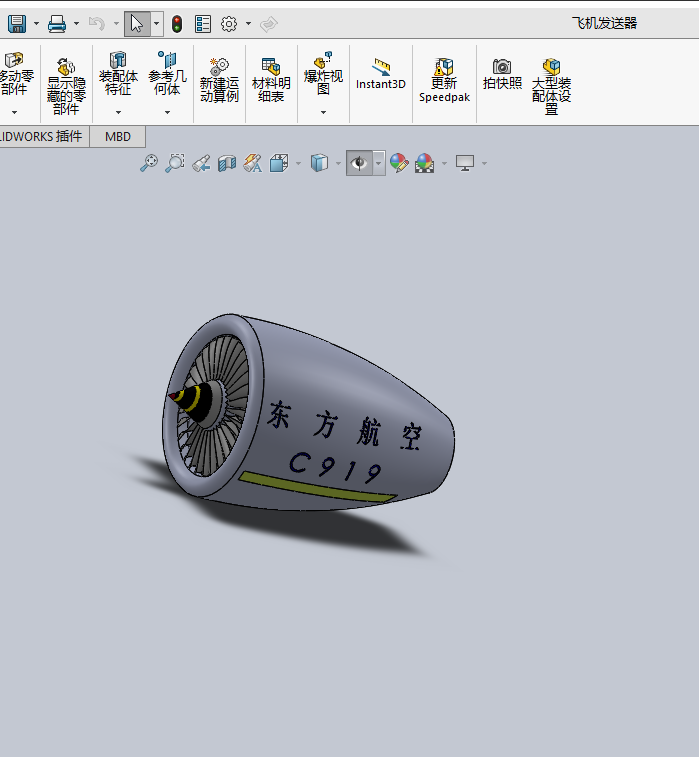This screenshot has height=757, width=699.
Task: Click the Edit Appearance color ball icon
Action: (x=399, y=163)
